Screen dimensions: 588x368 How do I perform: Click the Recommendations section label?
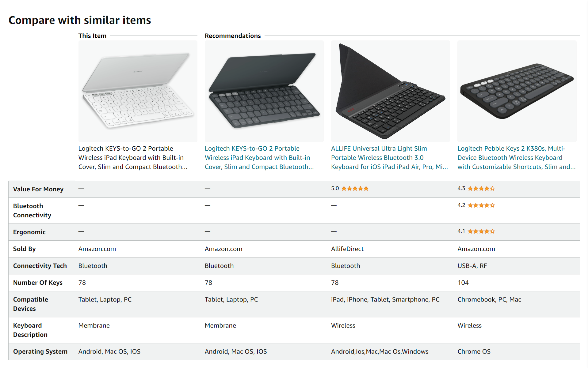pos(233,36)
